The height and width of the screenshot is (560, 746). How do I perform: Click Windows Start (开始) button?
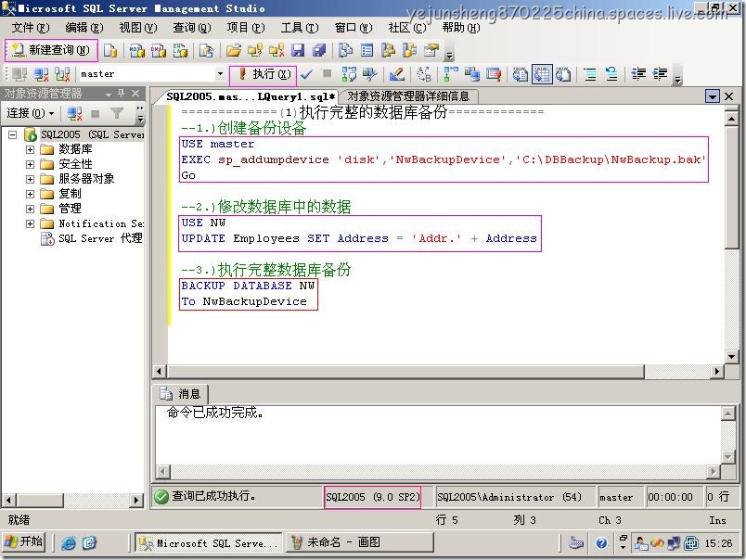(x=24, y=542)
